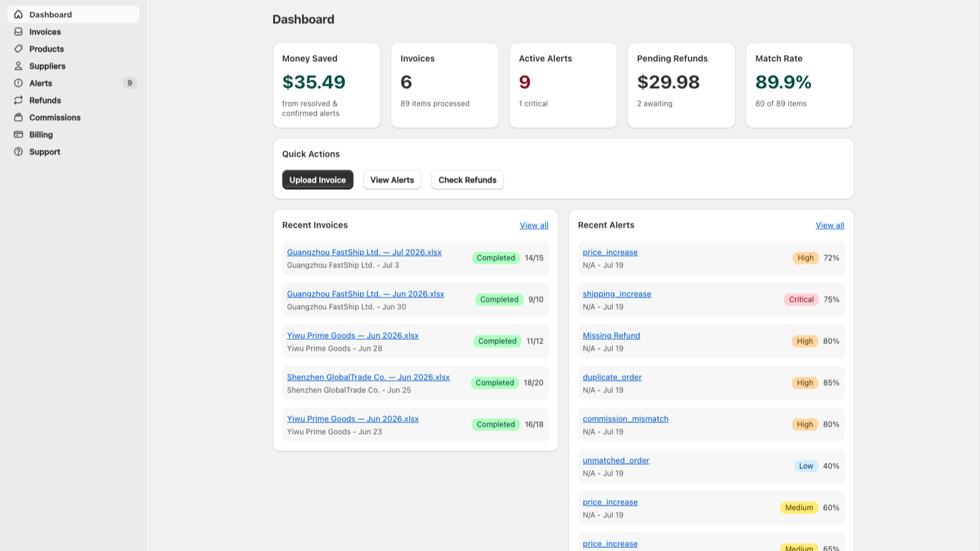Open Shenzhen GlobalTrade Co. Jun 2026.xlsx invoice
The height and width of the screenshot is (551, 980).
(368, 377)
